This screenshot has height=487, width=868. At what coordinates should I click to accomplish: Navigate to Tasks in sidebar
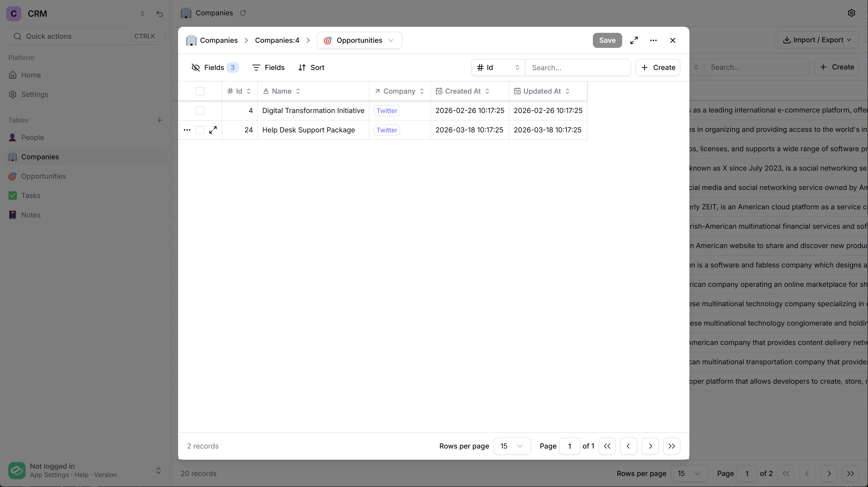(x=31, y=196)
